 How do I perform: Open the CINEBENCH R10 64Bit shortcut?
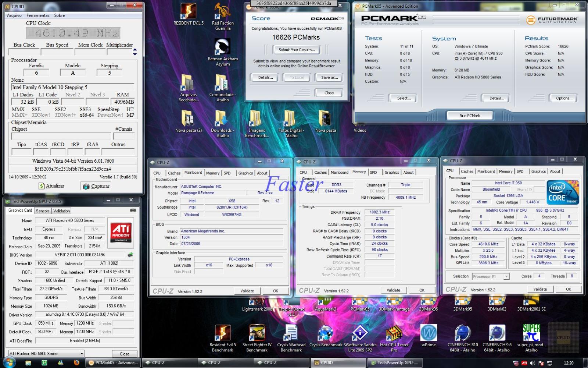click(463, 339)
